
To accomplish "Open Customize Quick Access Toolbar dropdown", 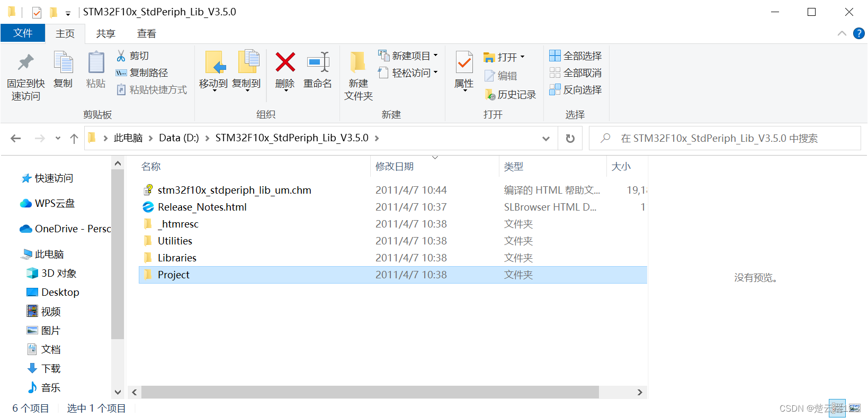I will (68, 13).
